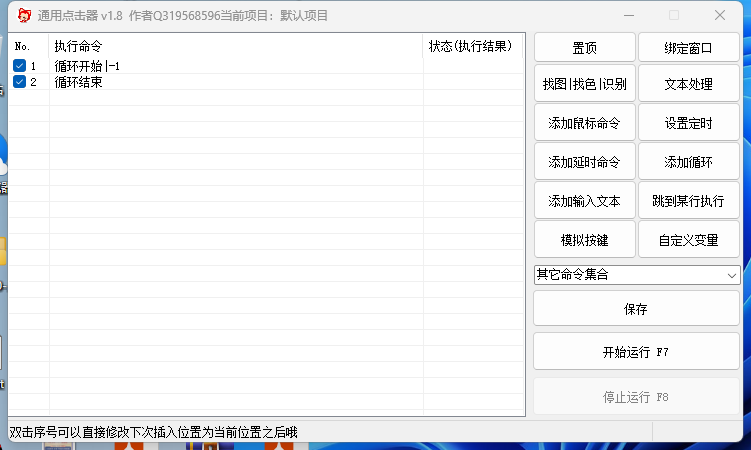Screen dimensions: 751x450
Task: Click the app logo icon in title bar
Action: pos(25,15)
